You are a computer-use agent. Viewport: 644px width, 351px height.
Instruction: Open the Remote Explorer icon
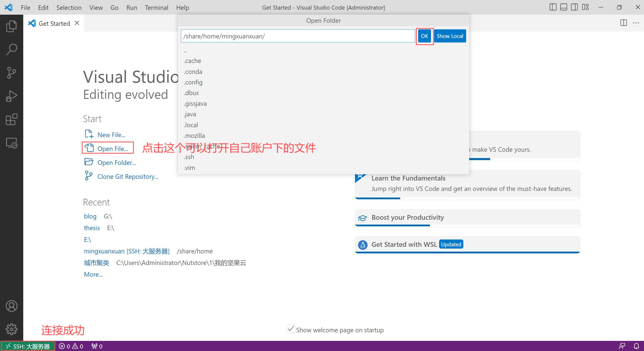point(11,143)
